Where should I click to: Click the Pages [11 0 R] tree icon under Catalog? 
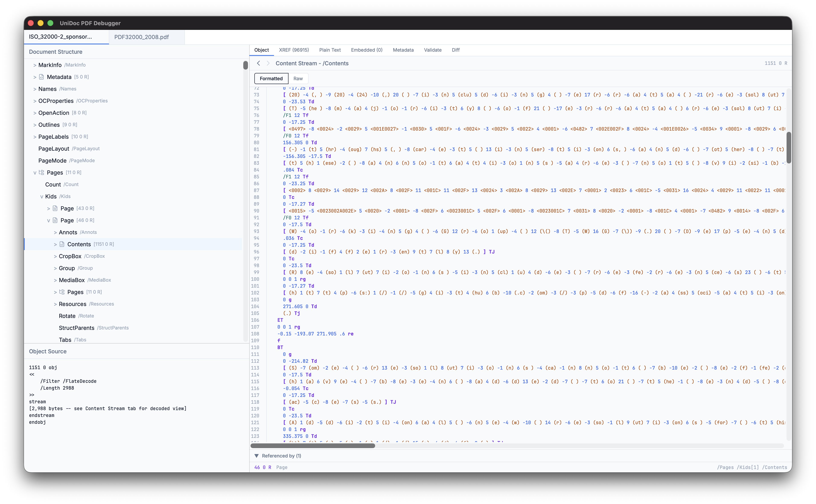pyautogui.click(x=42, y=172)
